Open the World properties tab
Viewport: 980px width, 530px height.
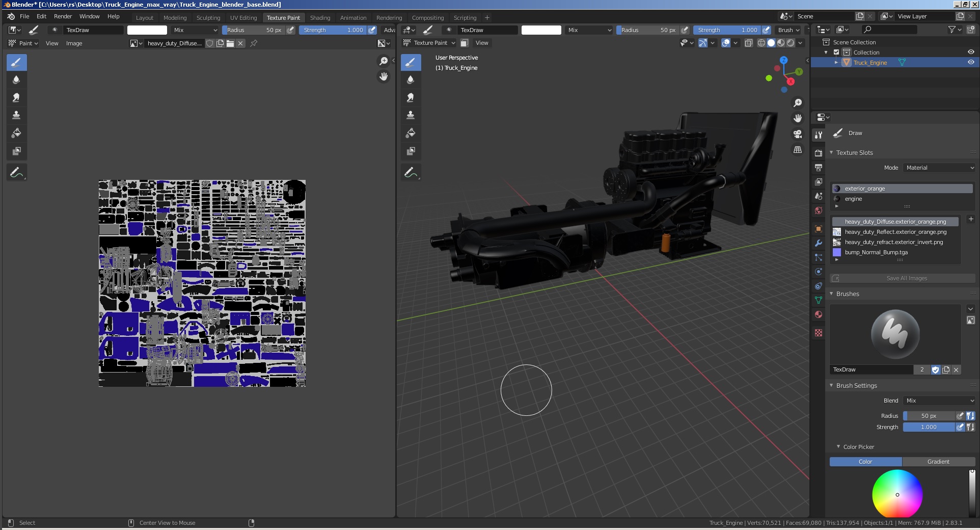click(819, 210)
